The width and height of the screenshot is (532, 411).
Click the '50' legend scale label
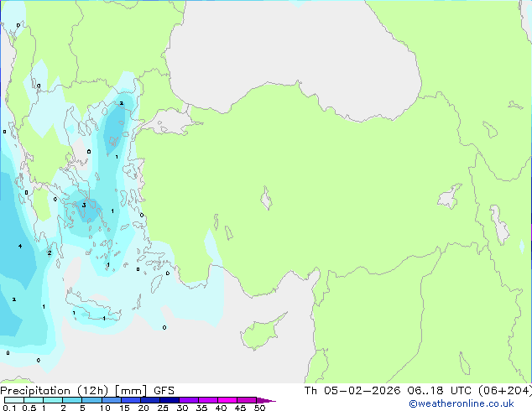tap(259, 408)
